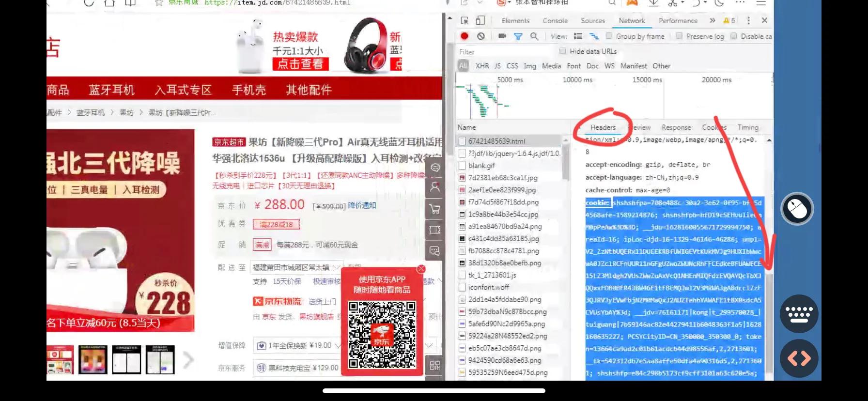Screen dimensions: 868x401
Task: Open the coupon ticket sidebar icon
Action: click(435, 230)
